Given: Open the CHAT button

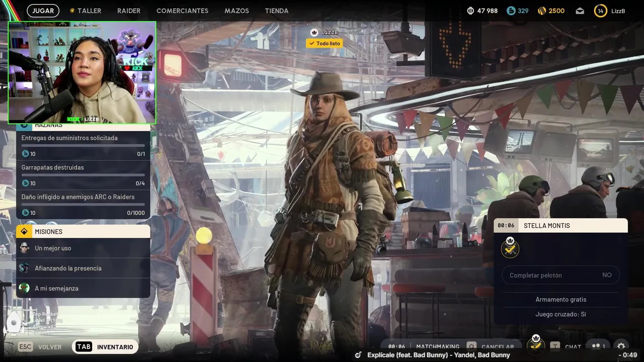Looking at the screenshot, I should point(573,347).
